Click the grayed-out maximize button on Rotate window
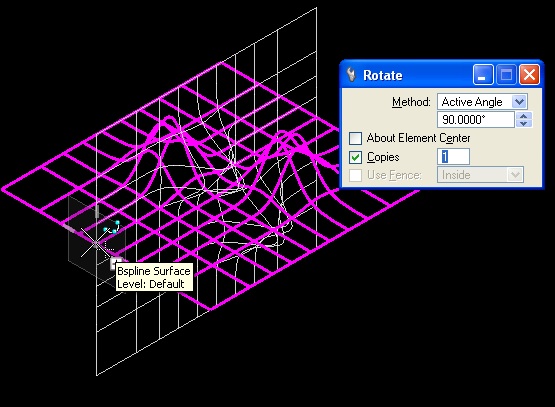 pyautogui.click(x=506, y=75)
